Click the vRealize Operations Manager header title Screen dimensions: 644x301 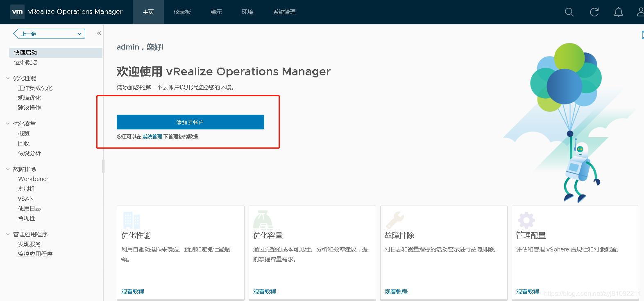pos(75,12)
